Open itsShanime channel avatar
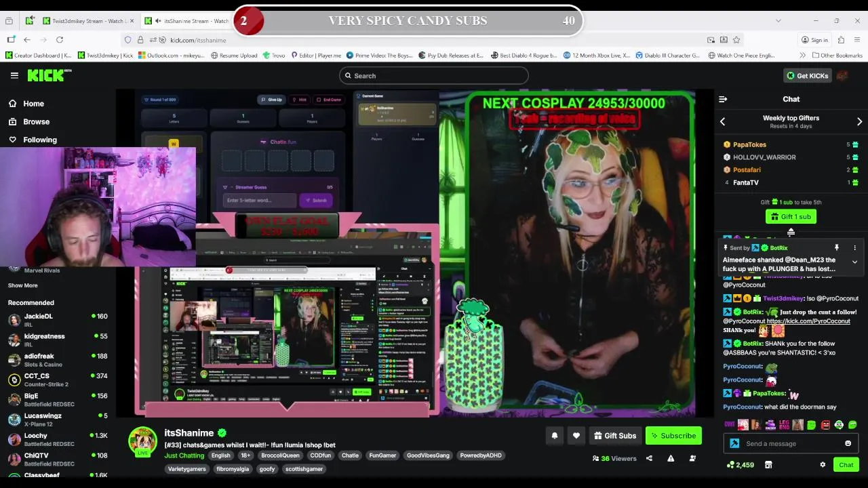Viewport: 868px width, 488px height. coord(143,441)
